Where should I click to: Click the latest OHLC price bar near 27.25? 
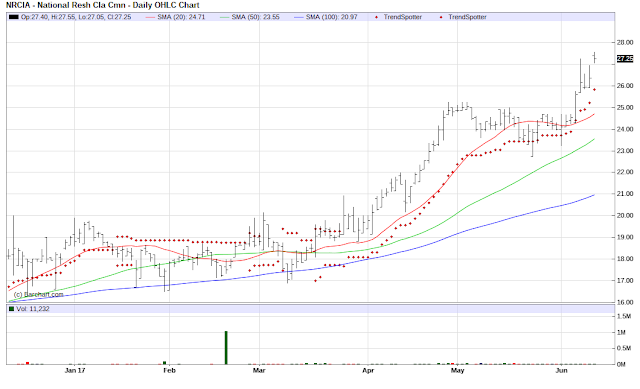[x=595, y=58]
